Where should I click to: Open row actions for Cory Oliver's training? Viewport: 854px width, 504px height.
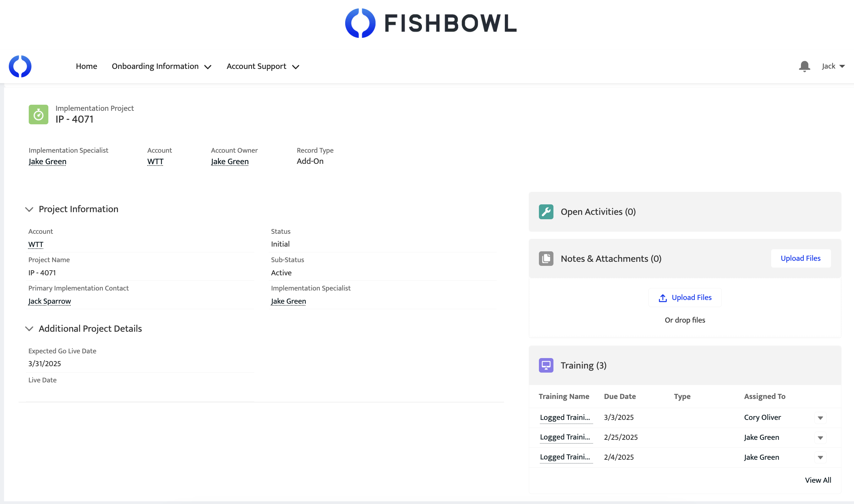821,418
